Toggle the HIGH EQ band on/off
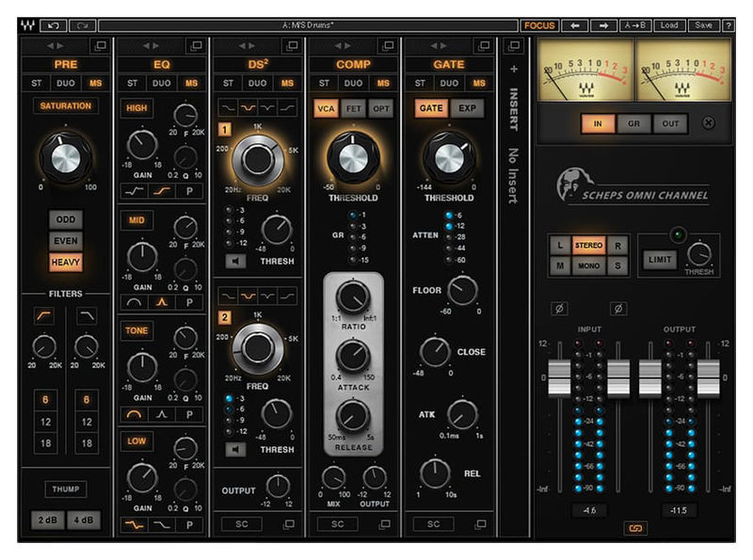The image size is (753, 560). point(136,108)
